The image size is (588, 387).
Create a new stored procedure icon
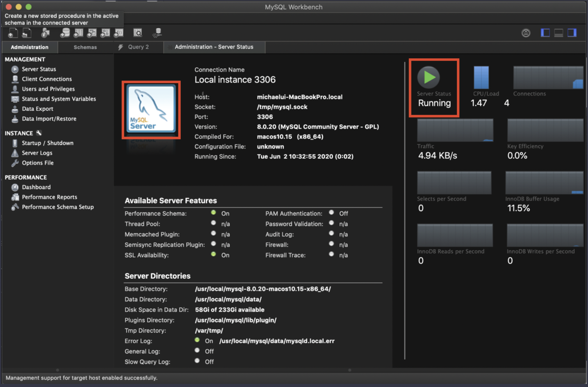105,33
